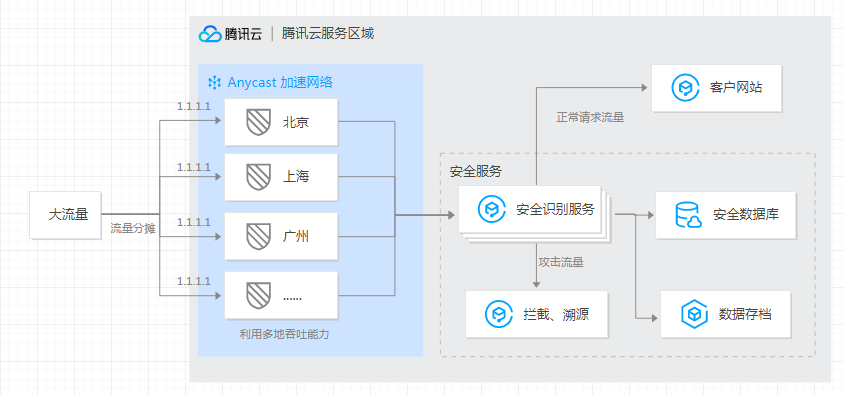Image resolution: width=844 pixels, height=395 pixels.
Task: Click the 利用多地吞吐能力 caption
Action: (284, 334)
